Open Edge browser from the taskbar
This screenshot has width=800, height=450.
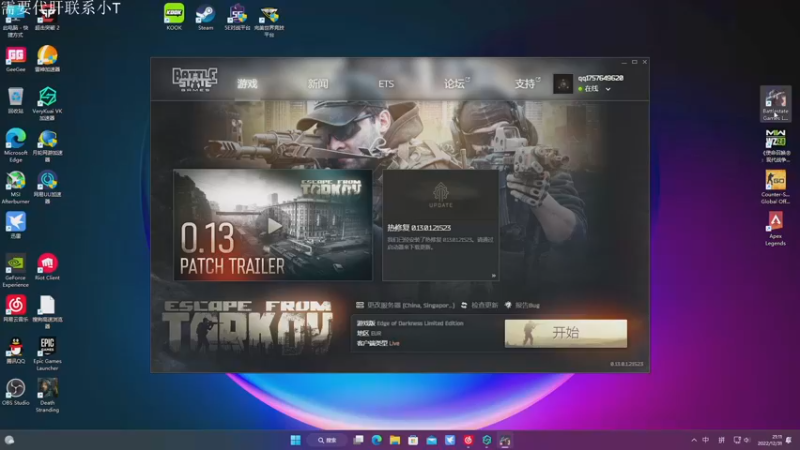coord(377,440)
